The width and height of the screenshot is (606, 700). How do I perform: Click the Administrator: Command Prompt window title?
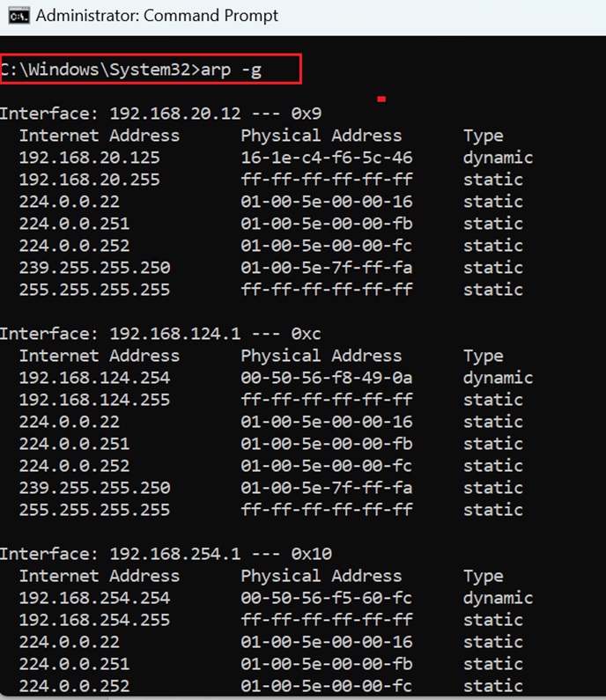click(157, 16)
